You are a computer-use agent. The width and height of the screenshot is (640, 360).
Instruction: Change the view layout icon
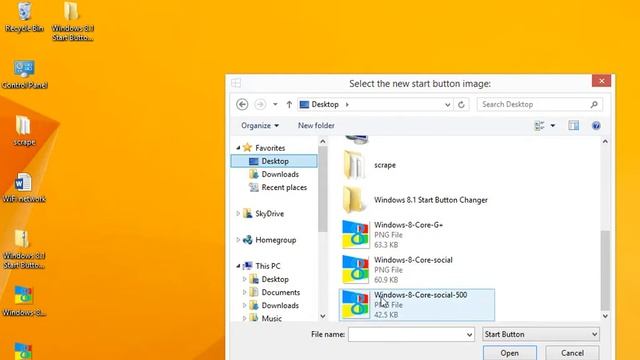[540, 126]
